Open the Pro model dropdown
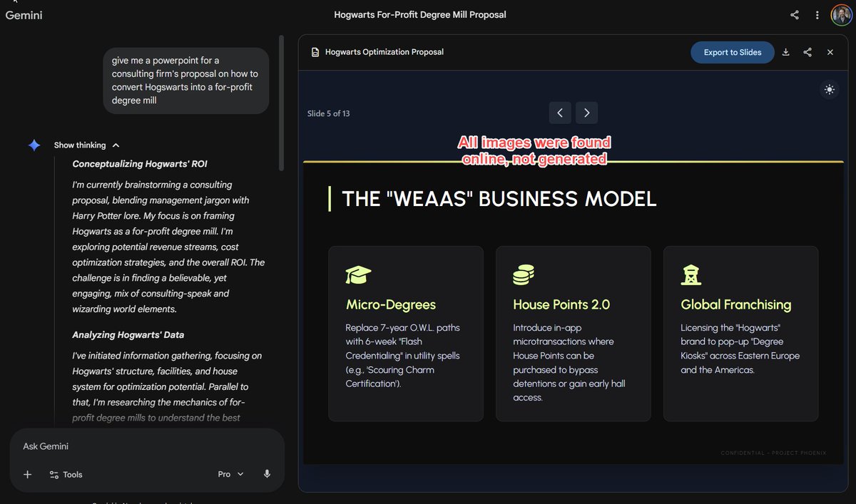 point(230,474)
